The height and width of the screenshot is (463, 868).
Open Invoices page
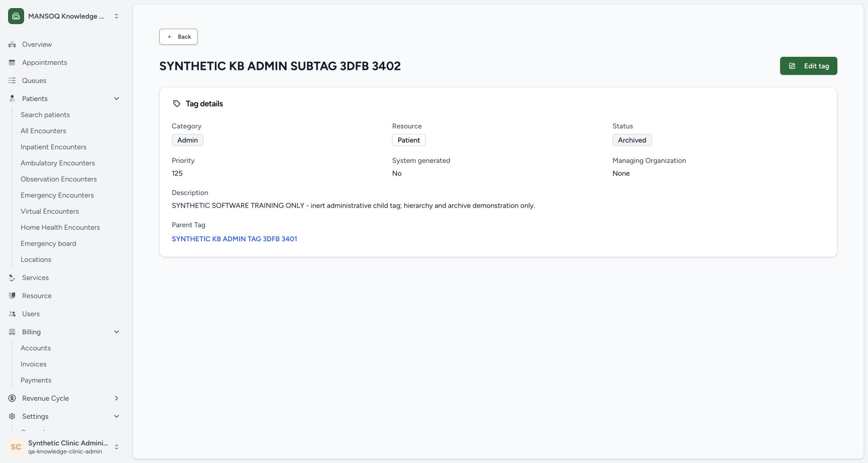[x=34, y=364]
